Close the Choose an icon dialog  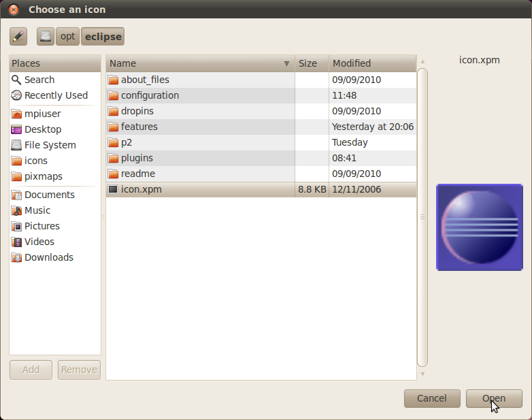coord(14,10)
